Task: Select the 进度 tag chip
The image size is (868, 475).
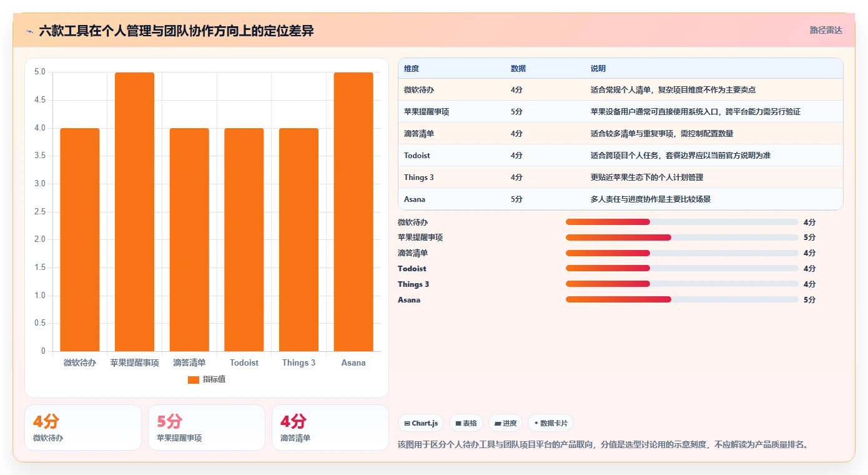Action: click(506, 423)
